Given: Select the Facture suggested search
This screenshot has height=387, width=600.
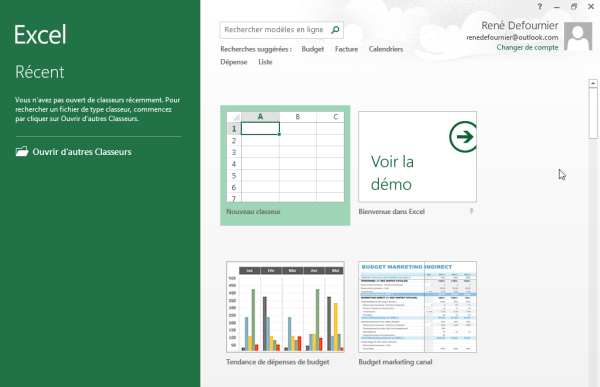Looking at the screenshot, I should tap(346, 49).
